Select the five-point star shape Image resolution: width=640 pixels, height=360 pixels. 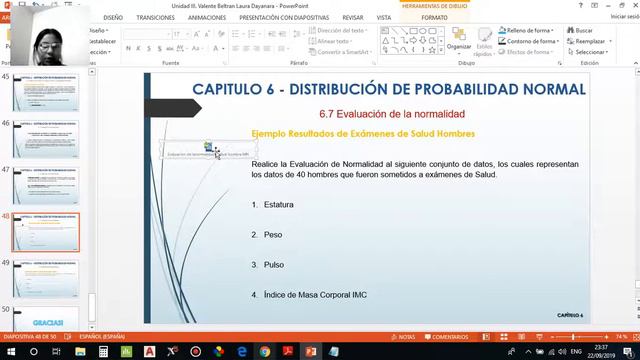click(432, 50)
